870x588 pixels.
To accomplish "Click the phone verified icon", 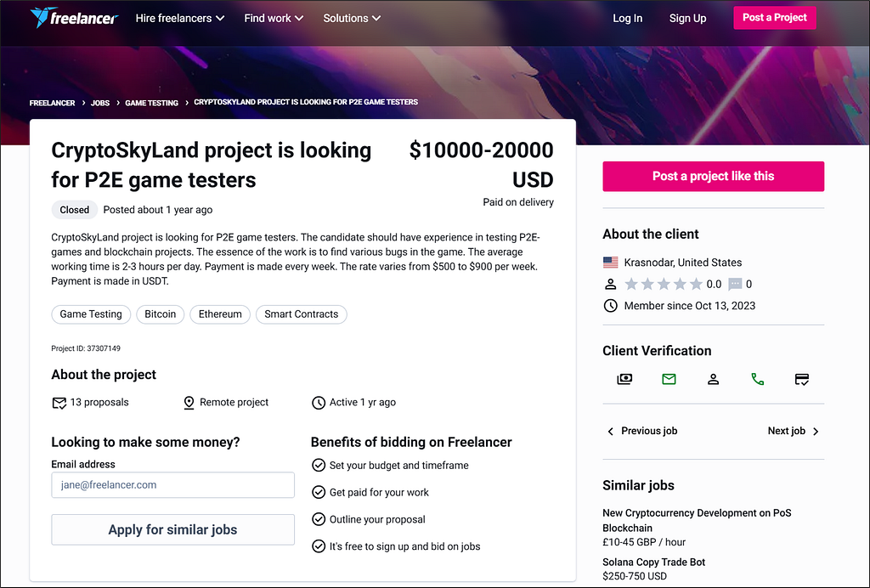I will point(757,379).
